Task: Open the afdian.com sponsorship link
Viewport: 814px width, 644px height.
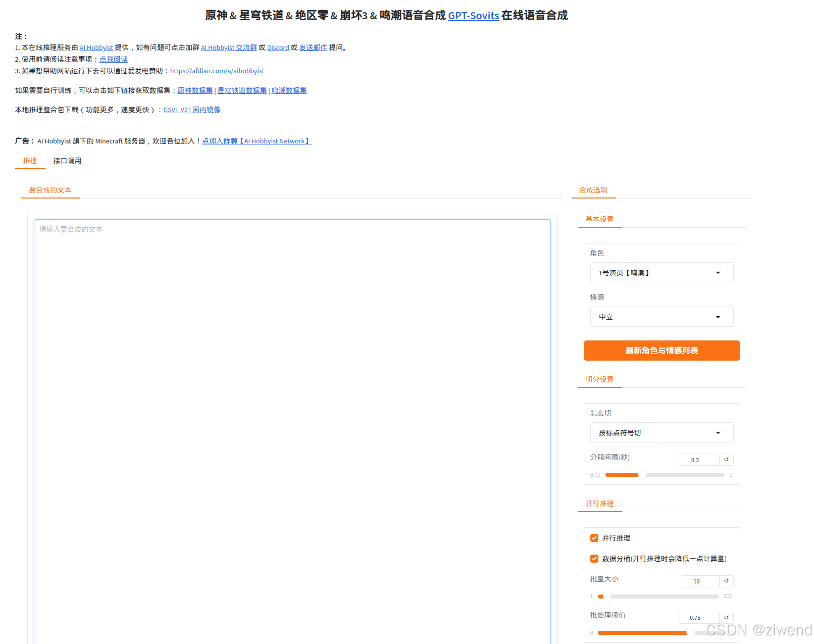Action: pyautogui.click(x=217, y=71)
